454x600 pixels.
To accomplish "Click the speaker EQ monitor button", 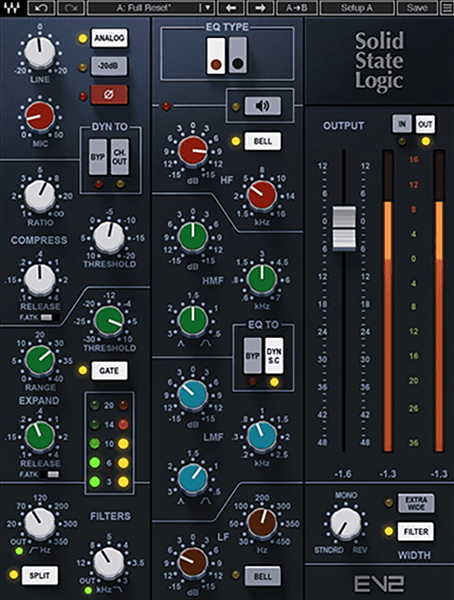I will click(263, 106).
